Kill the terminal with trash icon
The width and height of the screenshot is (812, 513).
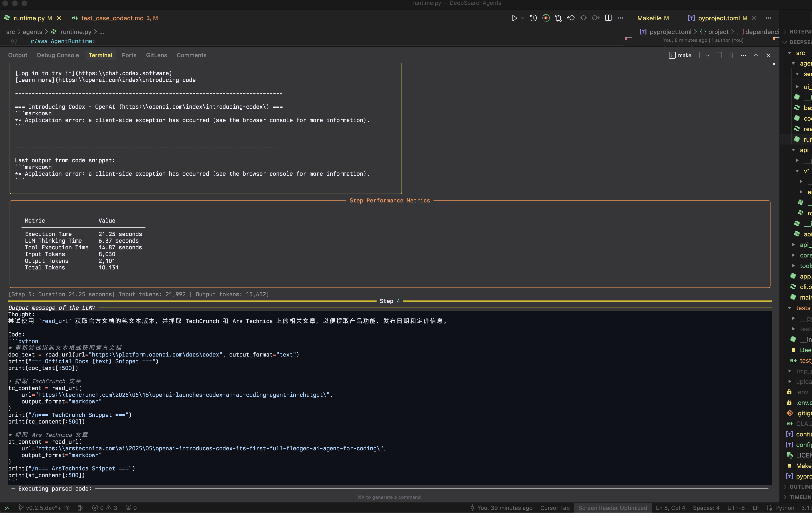731,55
